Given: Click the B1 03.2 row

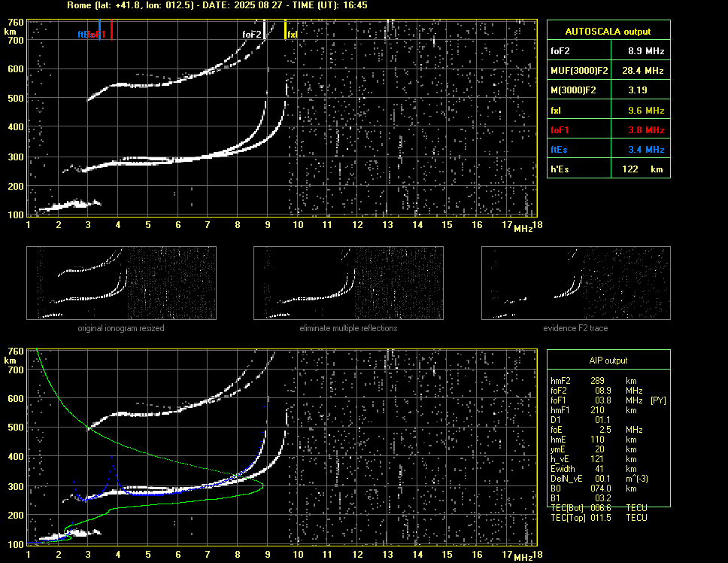Looking at the screenshot, I should tap(581, 498).
